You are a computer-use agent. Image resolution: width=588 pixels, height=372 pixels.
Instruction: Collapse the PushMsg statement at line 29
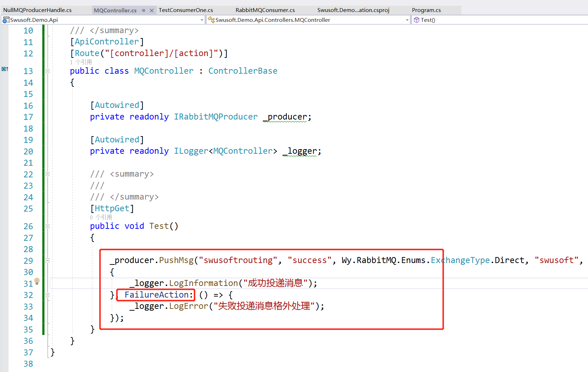click(x=48, y=260)
